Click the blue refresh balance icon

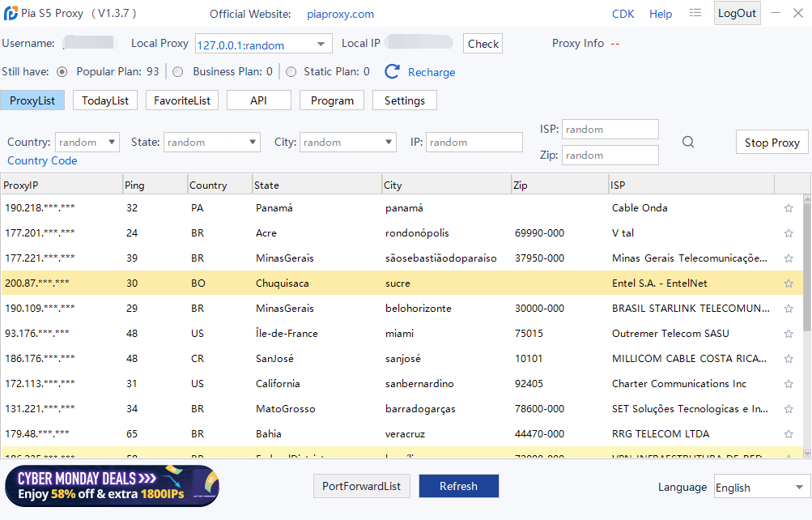tap(392, 71)
